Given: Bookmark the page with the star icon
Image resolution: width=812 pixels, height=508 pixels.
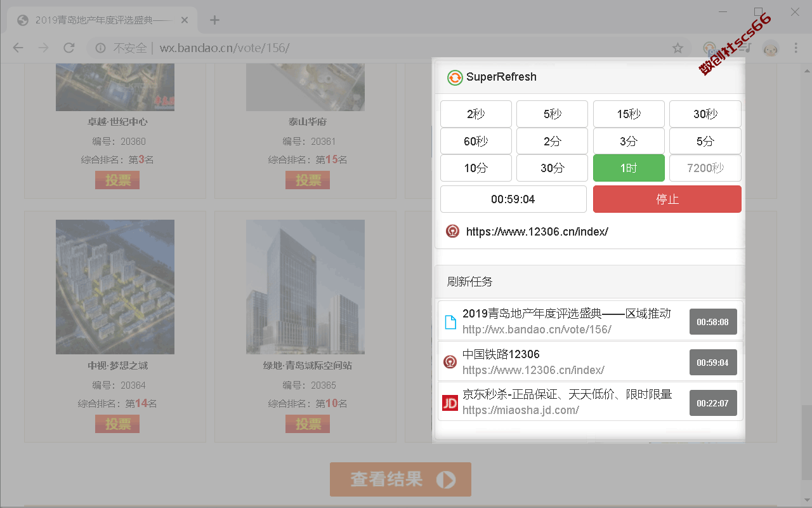Looking at the screenshot, I should pos(678,48).
